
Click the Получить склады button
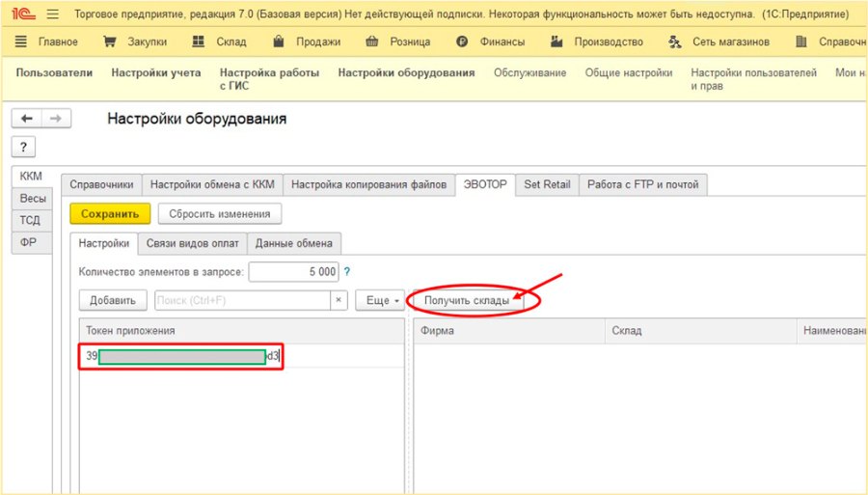(x=468, y=301)
